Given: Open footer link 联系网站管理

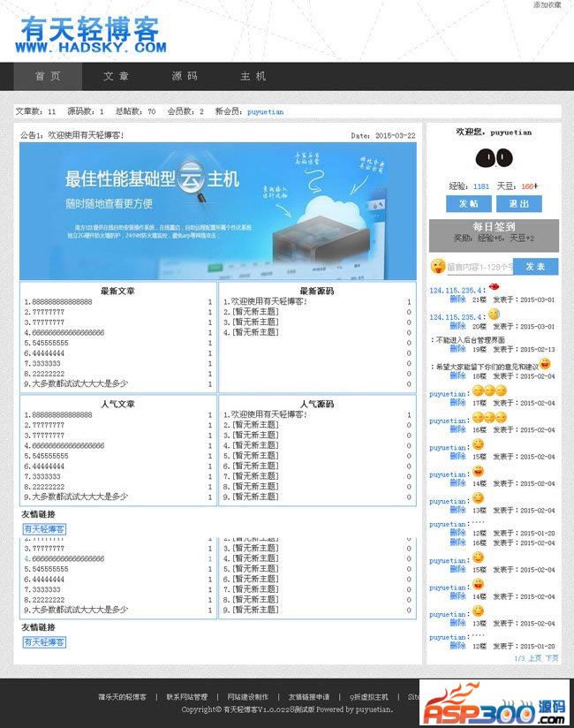Looking at the screenshot, I should 187,697.
